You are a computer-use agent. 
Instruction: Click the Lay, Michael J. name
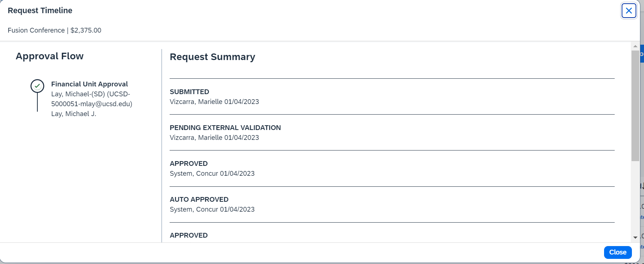(x=74, y=114)
